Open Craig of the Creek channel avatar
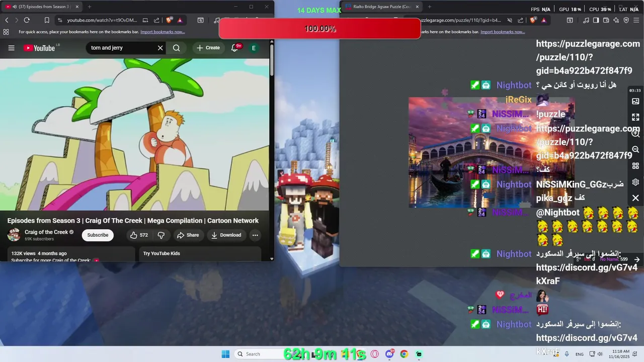This screenshot has width=644, height=362. tap(14, 235)
